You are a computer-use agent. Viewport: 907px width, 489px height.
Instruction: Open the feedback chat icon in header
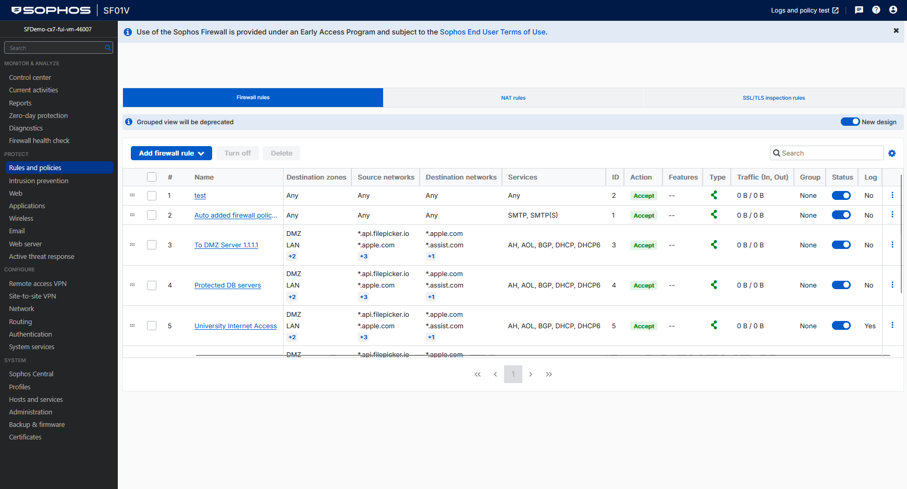[859, 10]
